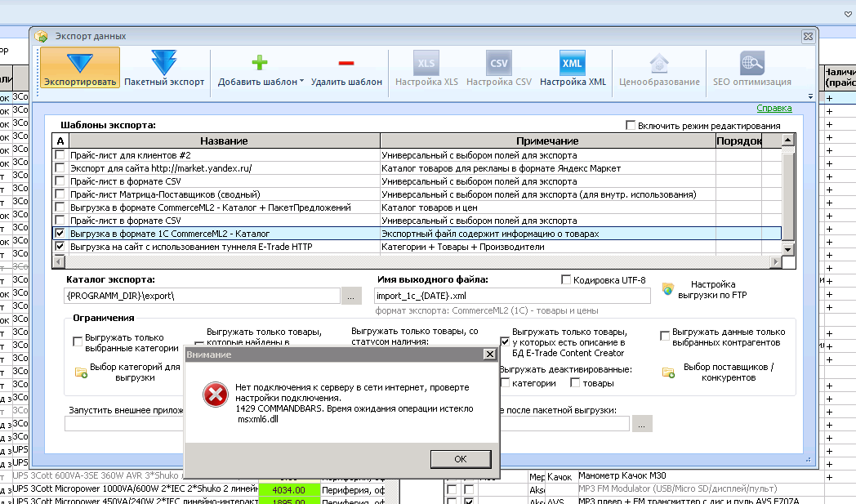
Task: Browse for export catalog folder button
Action: tap(351, 297)
